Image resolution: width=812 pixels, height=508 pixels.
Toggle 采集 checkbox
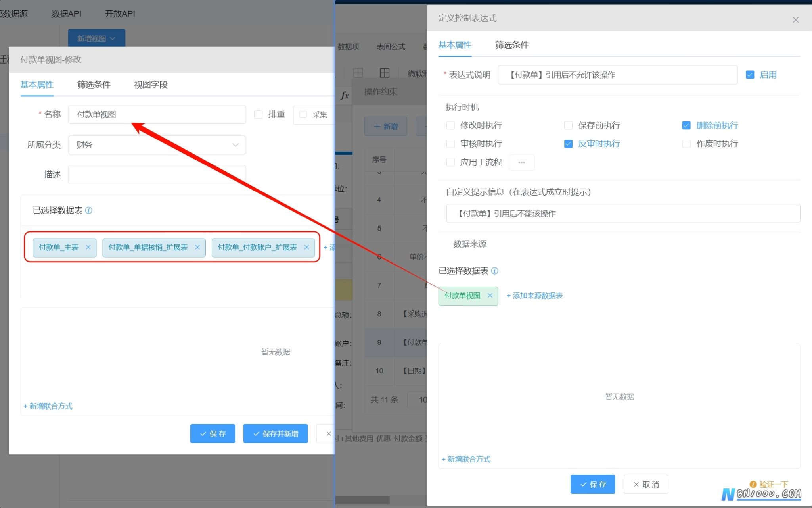pyautogui.click(x=303, y=115)
